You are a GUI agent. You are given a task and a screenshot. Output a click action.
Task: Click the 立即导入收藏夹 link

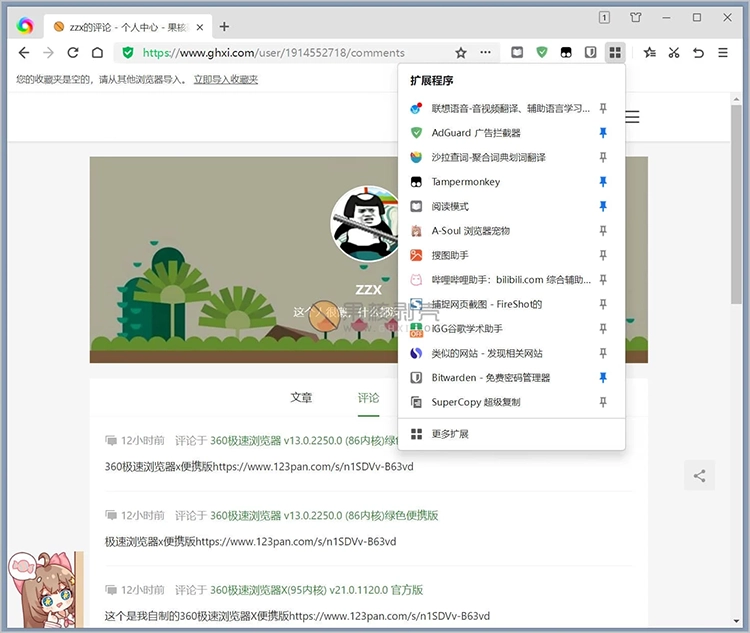[226, 79]
